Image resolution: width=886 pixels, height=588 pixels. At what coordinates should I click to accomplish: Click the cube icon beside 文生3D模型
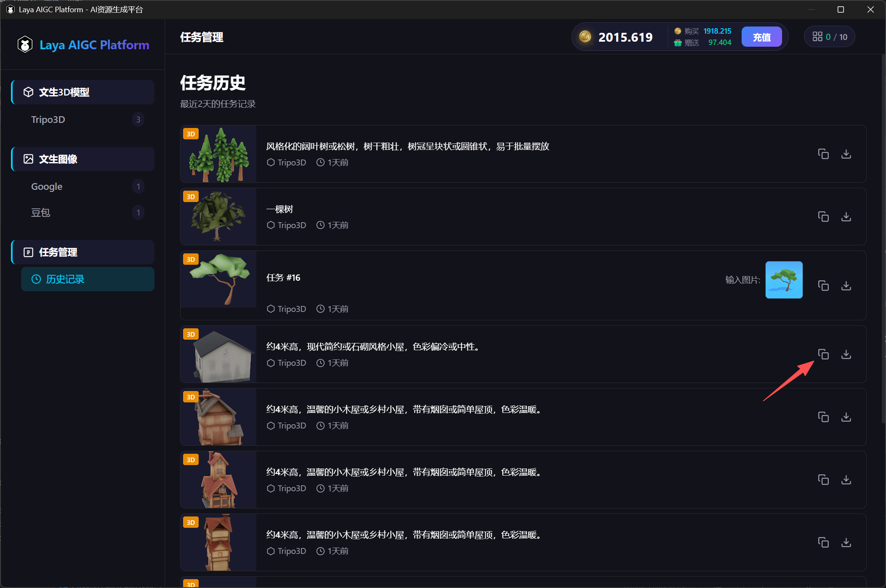coord(28,92)
